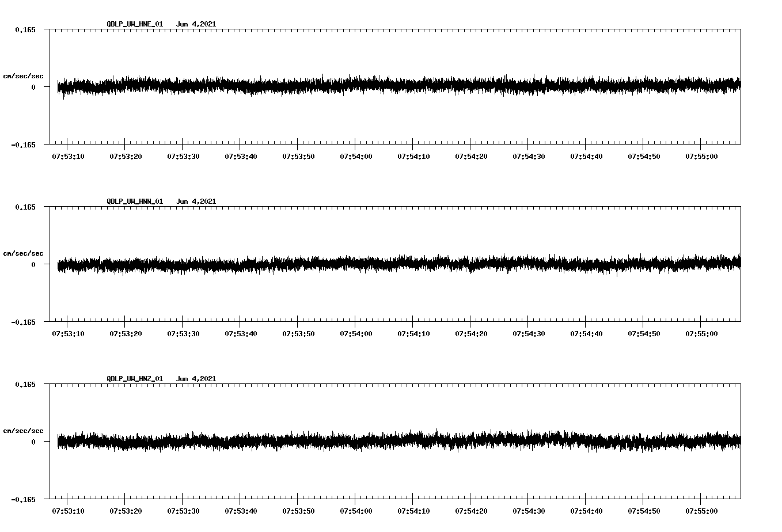
Task: Select the 07:54:10 tick label on HNZ plot
Action: click(413, 511)
